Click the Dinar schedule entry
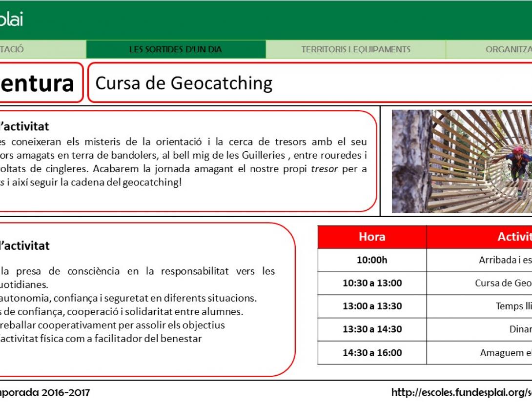The width and height of the screenshot is (532, 405). [x=372, y=329]
